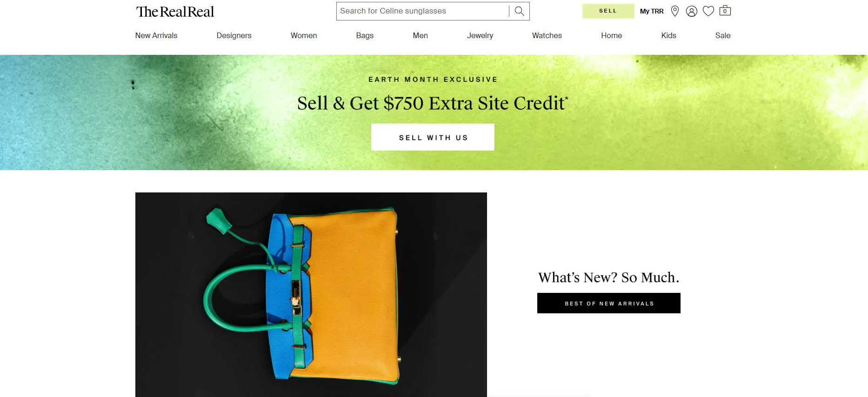868x397 pixels.
Task: Click BEST OF NEW ARRIVALS button
Action: point(609,303)
